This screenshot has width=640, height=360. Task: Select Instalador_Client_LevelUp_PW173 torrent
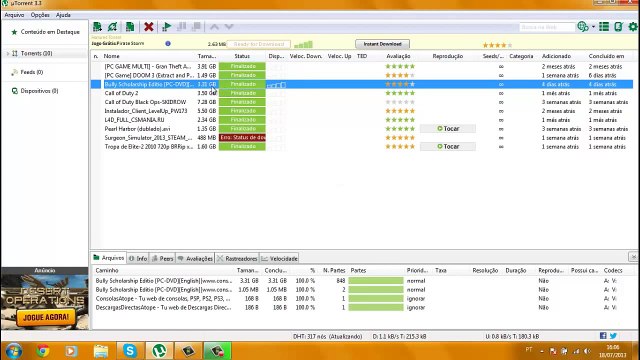pyautogui.click(x=362, y=111)
